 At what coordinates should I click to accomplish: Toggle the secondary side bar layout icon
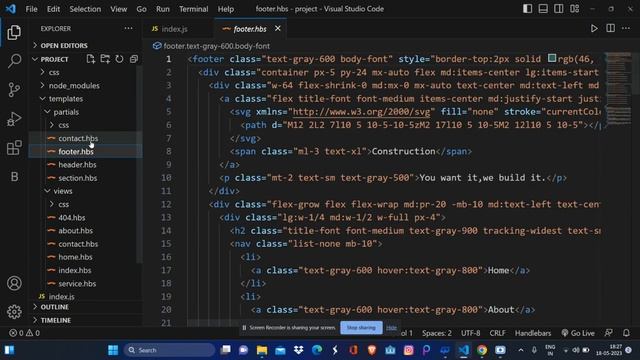coord(558,9)
